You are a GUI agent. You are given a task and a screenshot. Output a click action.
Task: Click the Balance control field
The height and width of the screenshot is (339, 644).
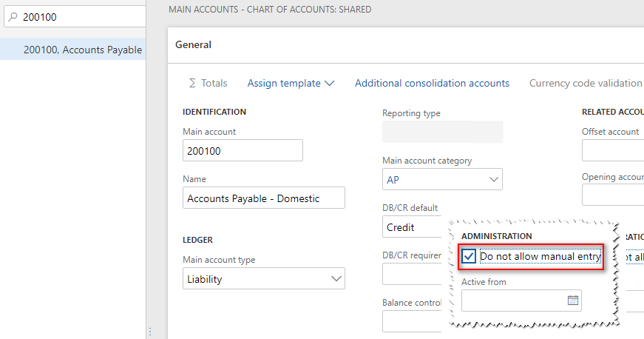tap(414, 321)
